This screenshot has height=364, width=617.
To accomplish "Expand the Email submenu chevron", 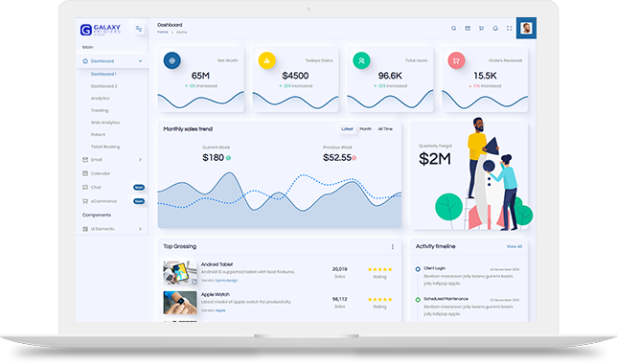I will click(x=140, y=160).
